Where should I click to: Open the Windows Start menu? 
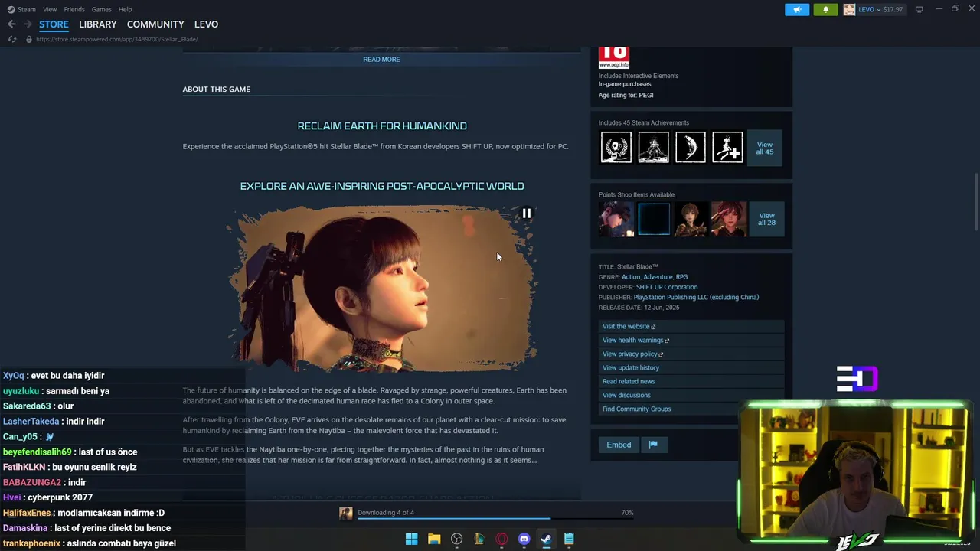[411, 539]
